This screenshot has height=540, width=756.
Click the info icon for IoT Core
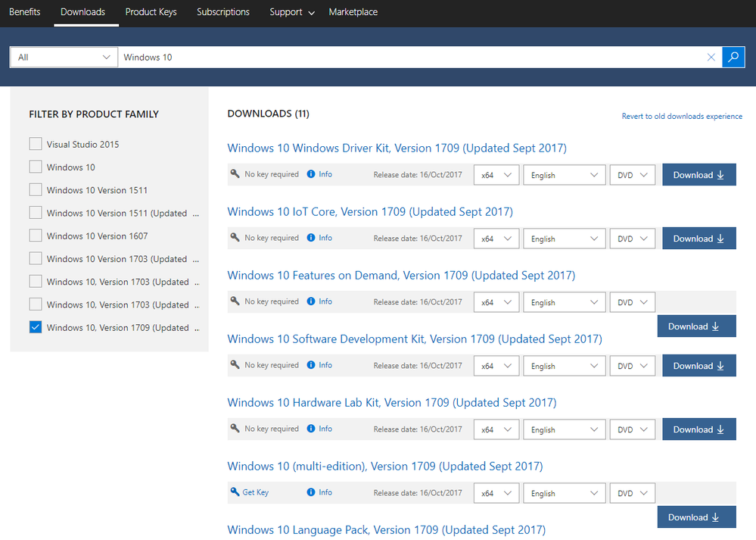click(311, 238)
